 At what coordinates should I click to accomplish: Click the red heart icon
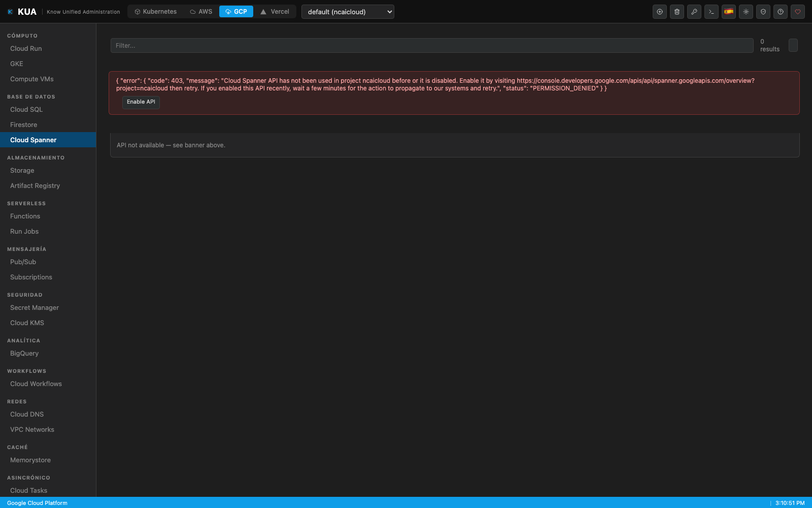pos(798,12)
